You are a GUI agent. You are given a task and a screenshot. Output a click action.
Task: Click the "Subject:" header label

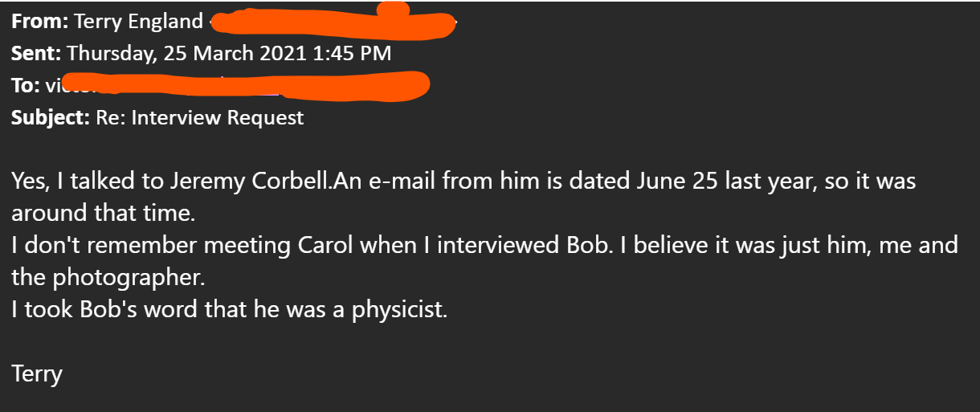49,118
